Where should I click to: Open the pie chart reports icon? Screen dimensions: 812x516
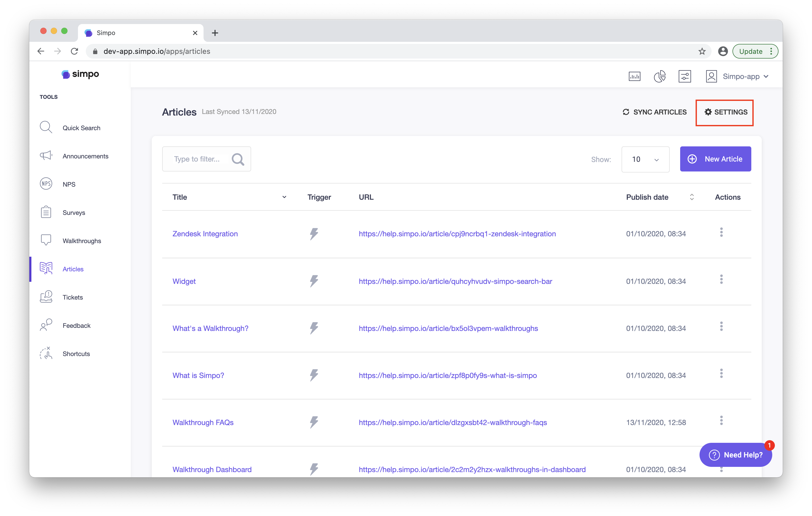tap(659, 77)
